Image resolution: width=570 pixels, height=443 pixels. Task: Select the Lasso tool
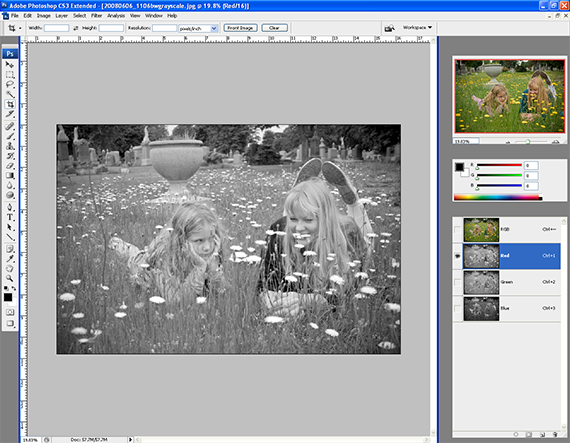coord(10,84)
